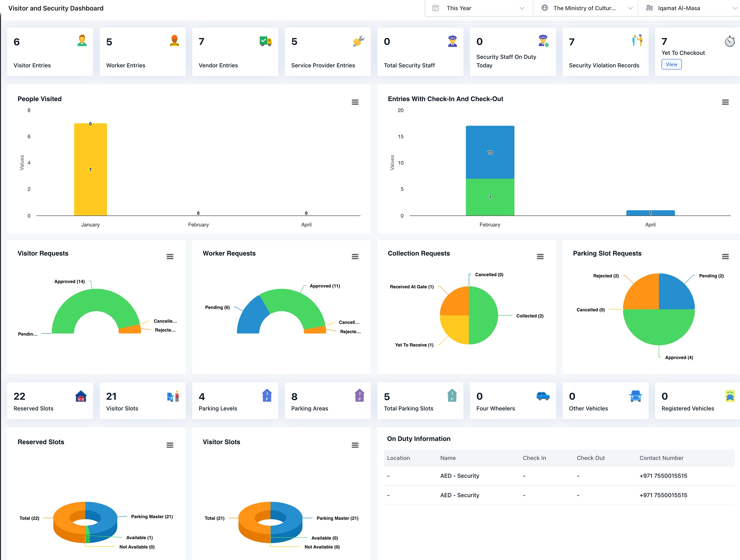Click the Reserved Slots garage icon
Image resolution: width=740 pixels, height=560 pixels.
[81, 396]
